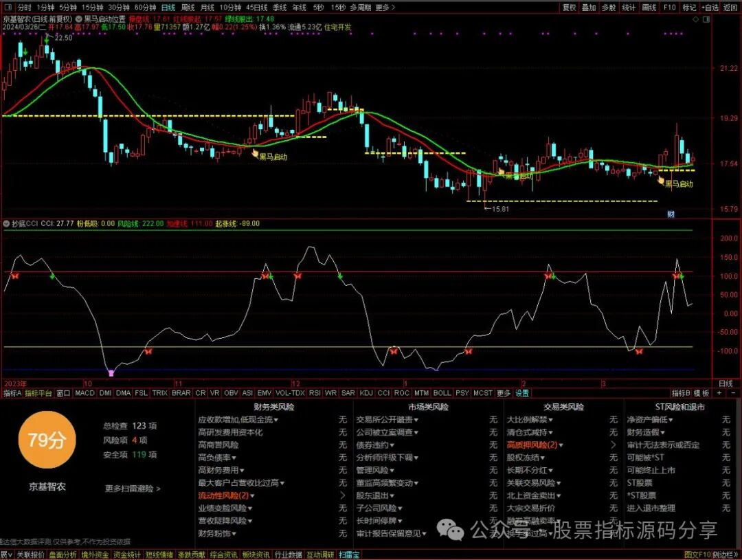Screen dimensions: 742x560
Task: Click the diamond icon above price axis
Action: click(x=695, y=19)
